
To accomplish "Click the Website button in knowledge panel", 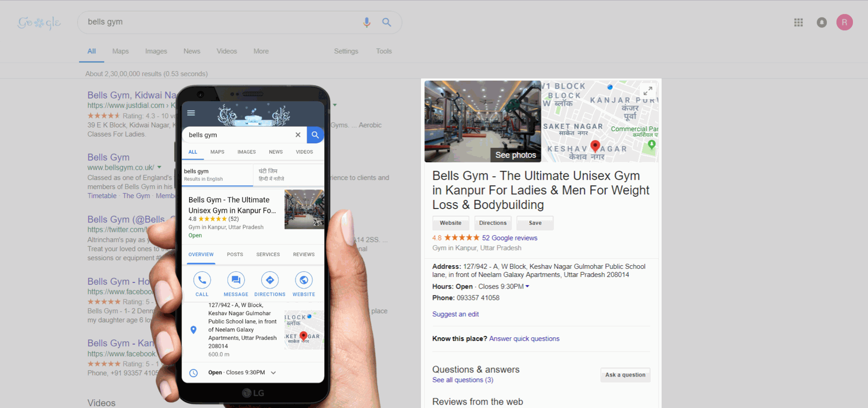I will pyautogui.click(x=451, y=223).
